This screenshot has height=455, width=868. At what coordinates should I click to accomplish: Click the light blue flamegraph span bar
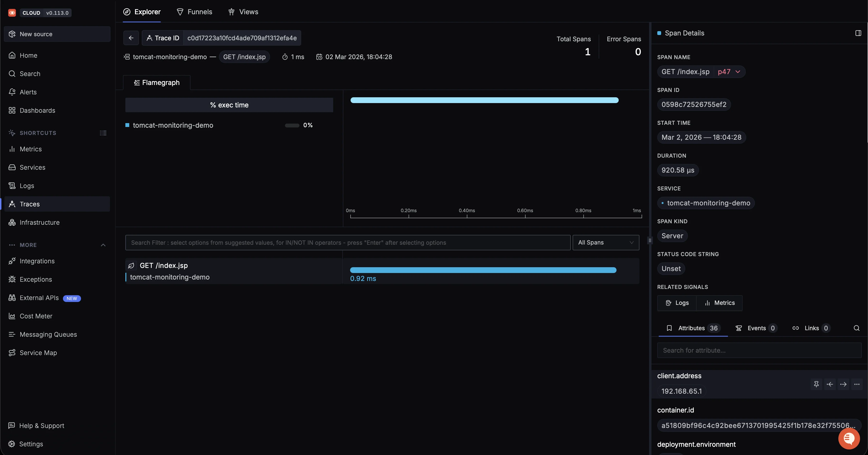(484, 100)
